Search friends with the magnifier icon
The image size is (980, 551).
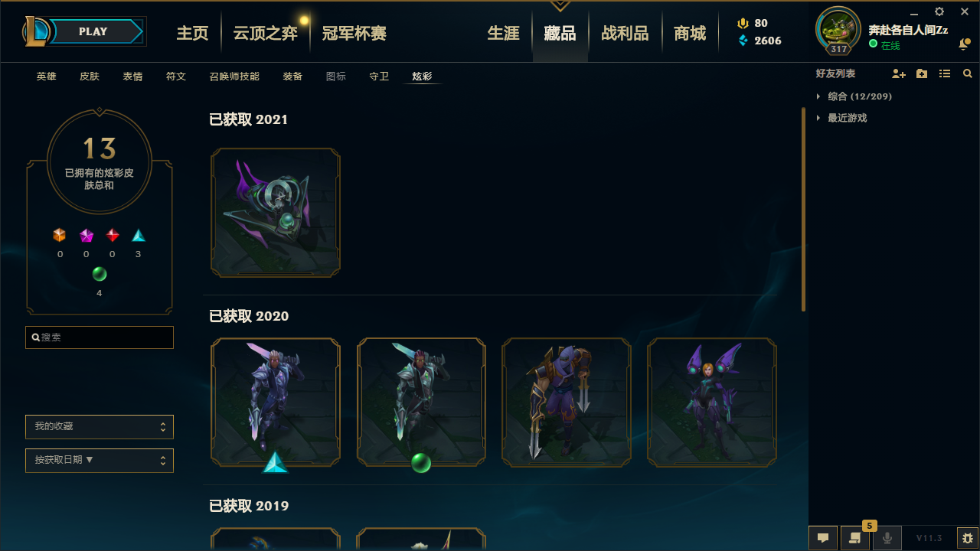click(968, 73)
